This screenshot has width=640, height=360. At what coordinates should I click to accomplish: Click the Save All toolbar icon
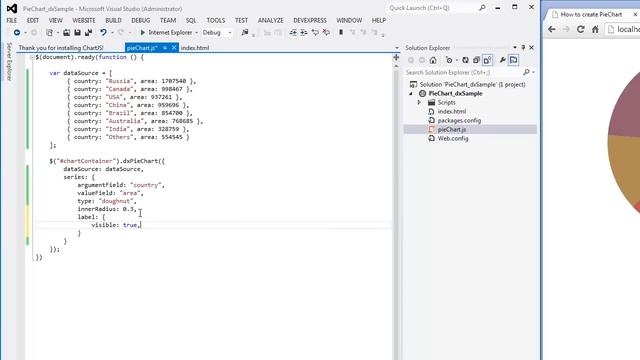tap(88, 32)
